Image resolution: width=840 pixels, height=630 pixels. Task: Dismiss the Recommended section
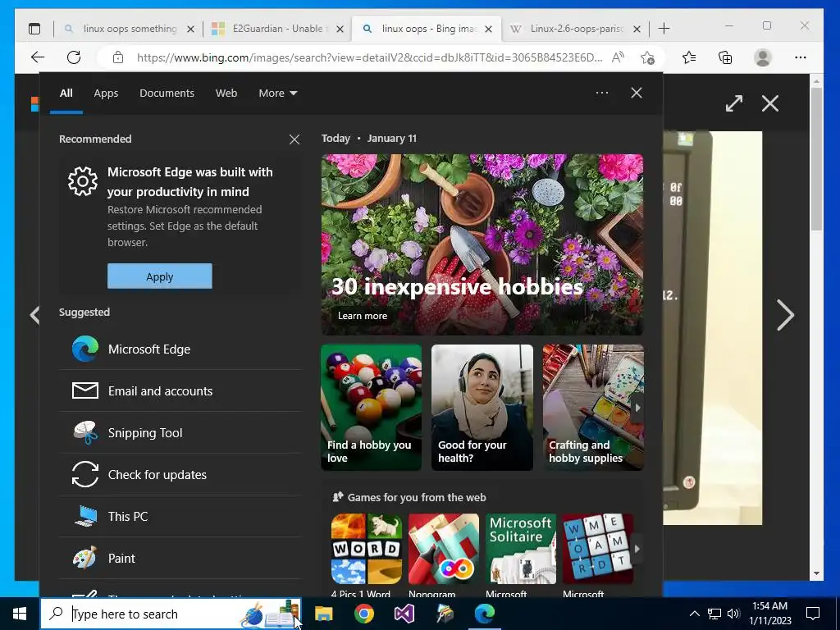294,139
